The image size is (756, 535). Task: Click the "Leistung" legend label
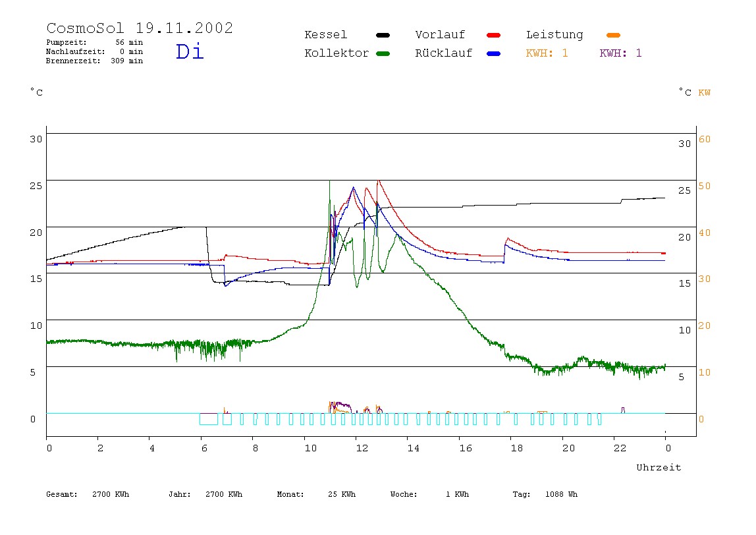[x=554, y=35]
